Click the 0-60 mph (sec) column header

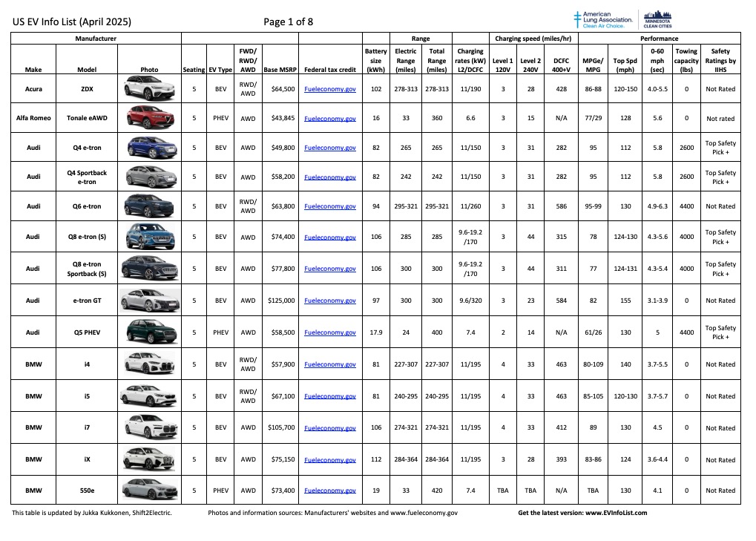657,60
